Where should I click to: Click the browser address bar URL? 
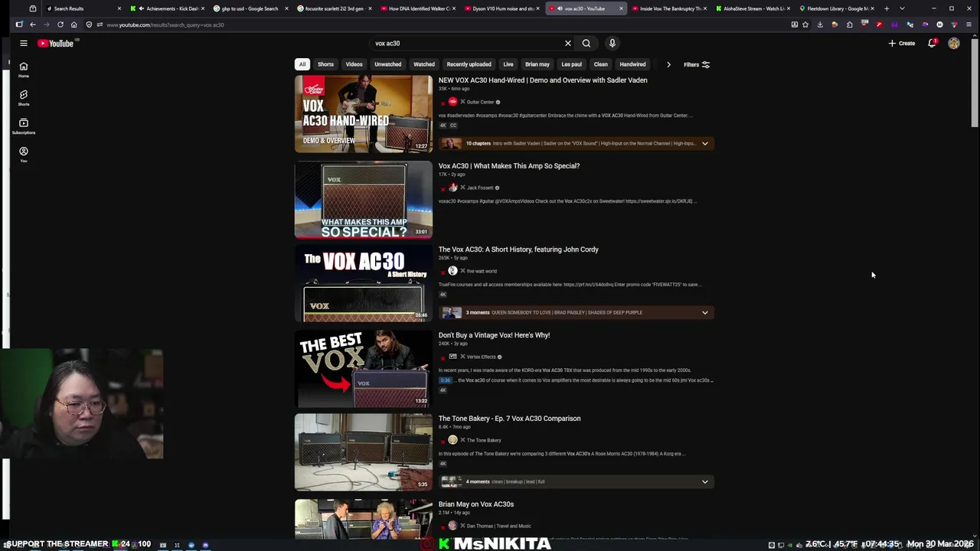pyautogui.click(x=165, y=24)
